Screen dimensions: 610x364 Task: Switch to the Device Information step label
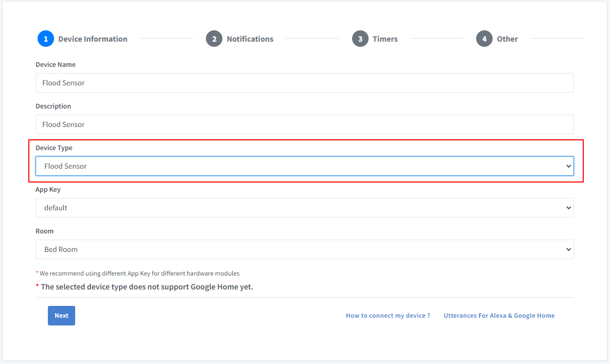[x=93, y=39]
